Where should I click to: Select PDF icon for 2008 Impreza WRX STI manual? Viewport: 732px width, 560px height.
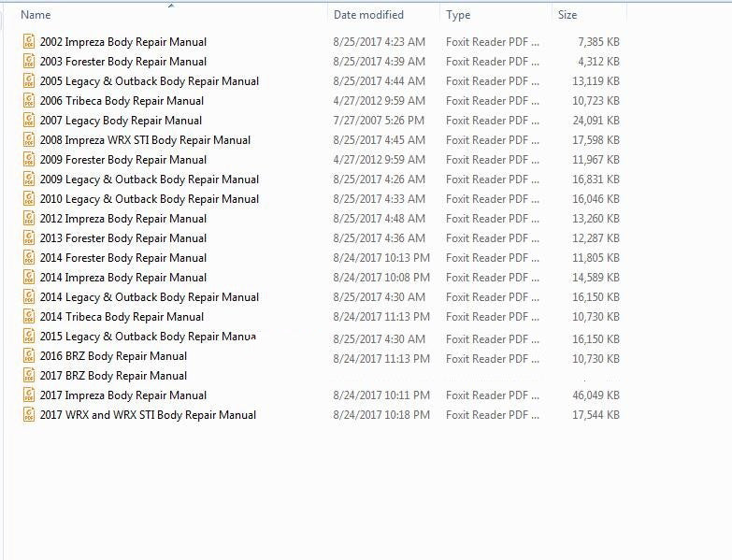coord(30,140)
